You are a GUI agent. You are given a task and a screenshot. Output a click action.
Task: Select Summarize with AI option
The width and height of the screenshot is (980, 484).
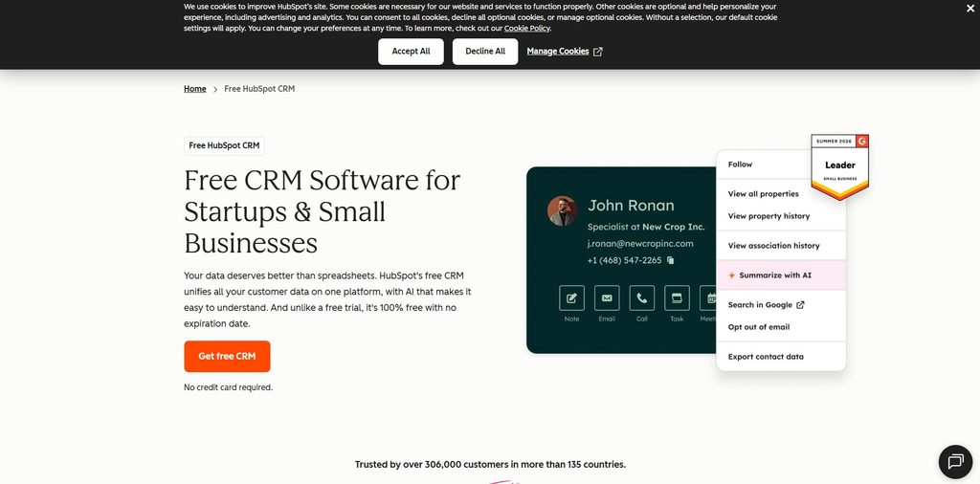tap(781, 275)
